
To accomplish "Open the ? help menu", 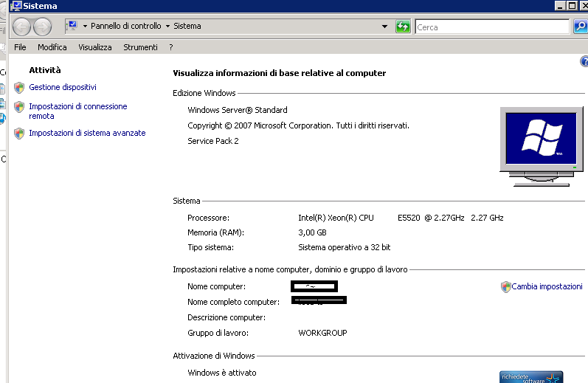I will coord(171,47).
